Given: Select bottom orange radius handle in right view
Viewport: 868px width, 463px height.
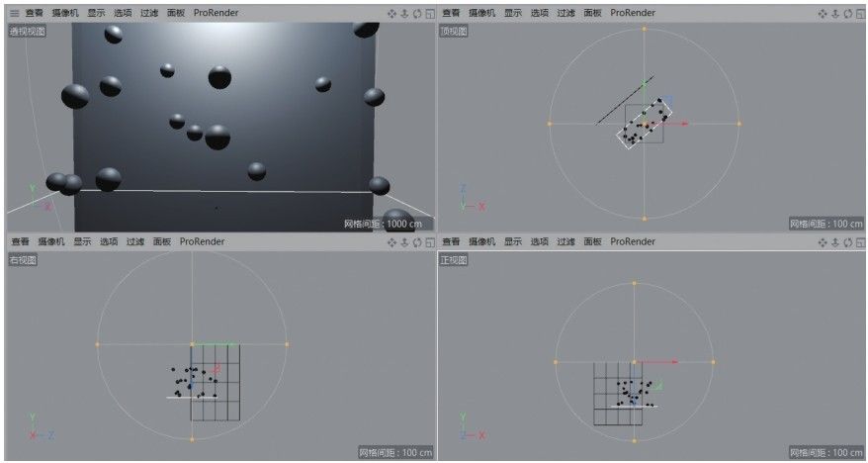Looking at the screenshot, I should click(x=192, y=439).
